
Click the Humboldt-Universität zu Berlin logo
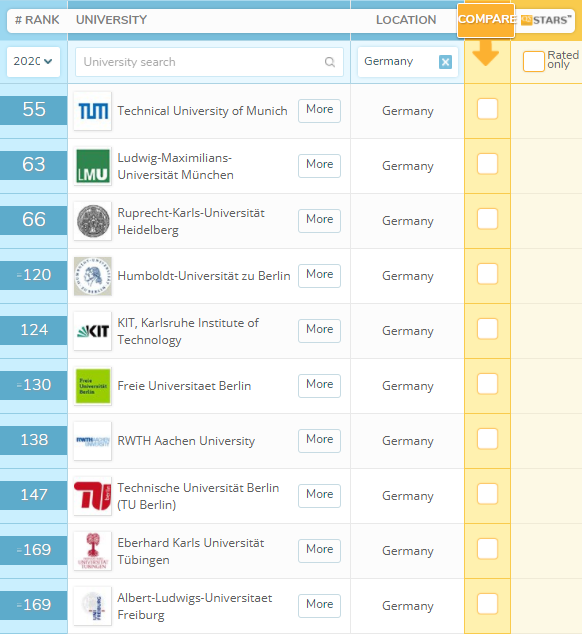(93, 276)
